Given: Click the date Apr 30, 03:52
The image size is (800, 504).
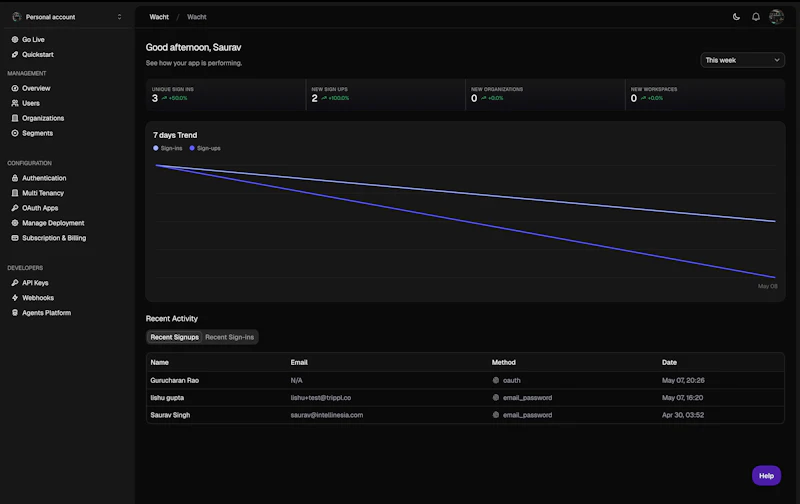Looking at the screenshot, I should [x=683, y=415].
